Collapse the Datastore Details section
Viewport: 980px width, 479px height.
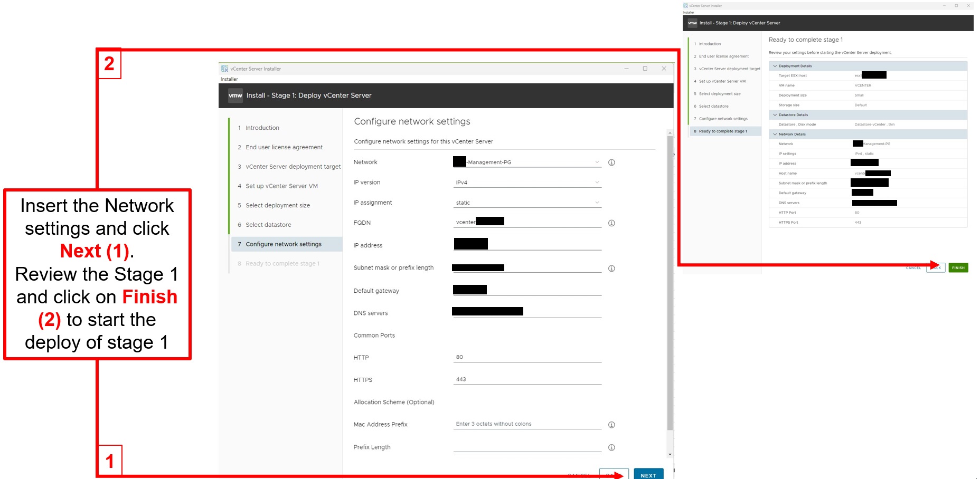[x=775, y=114]
